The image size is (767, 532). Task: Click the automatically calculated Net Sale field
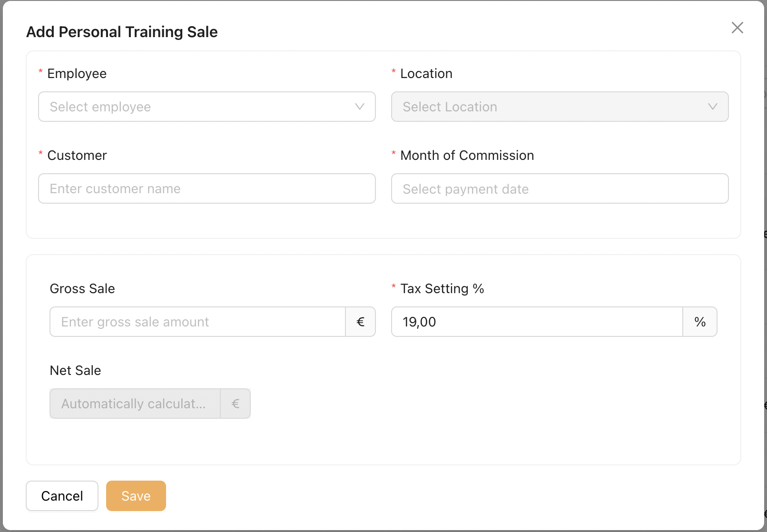(x=135, y=404)
